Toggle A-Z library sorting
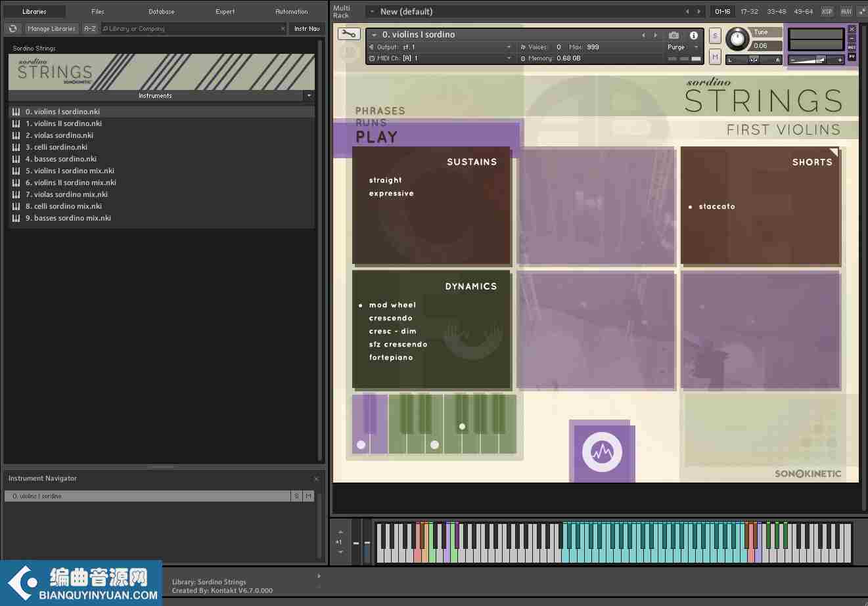 [x=90, y=28]
